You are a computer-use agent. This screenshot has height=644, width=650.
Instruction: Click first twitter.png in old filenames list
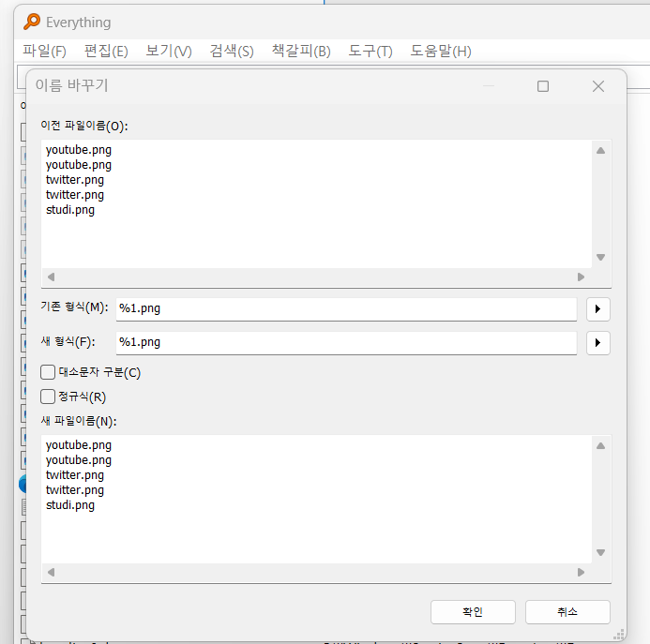point(75,180)
